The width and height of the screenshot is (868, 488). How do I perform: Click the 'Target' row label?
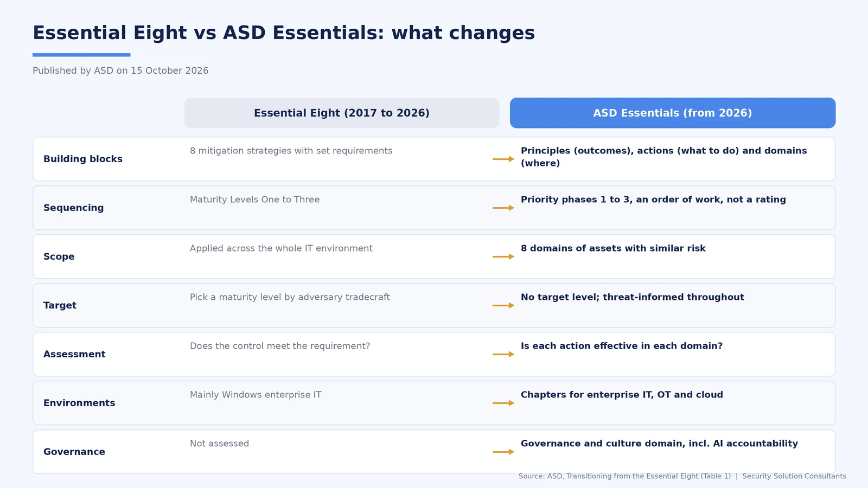(x=60, y=305)
